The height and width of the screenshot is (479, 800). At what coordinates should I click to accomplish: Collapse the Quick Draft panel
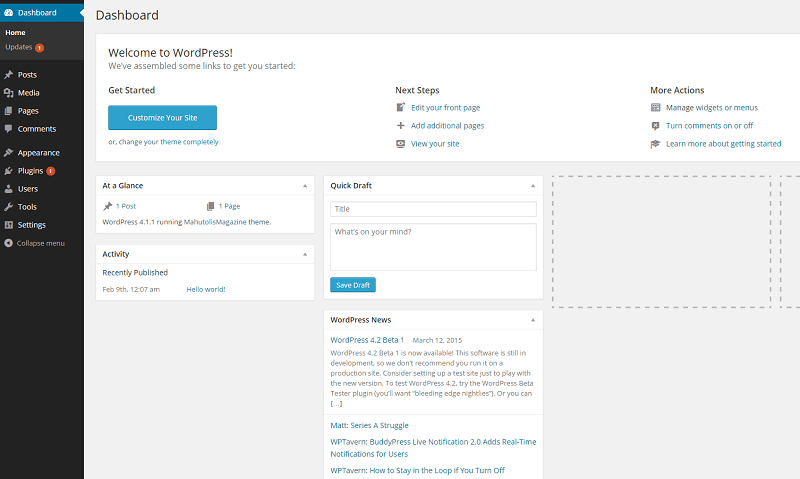pos(533,186)
